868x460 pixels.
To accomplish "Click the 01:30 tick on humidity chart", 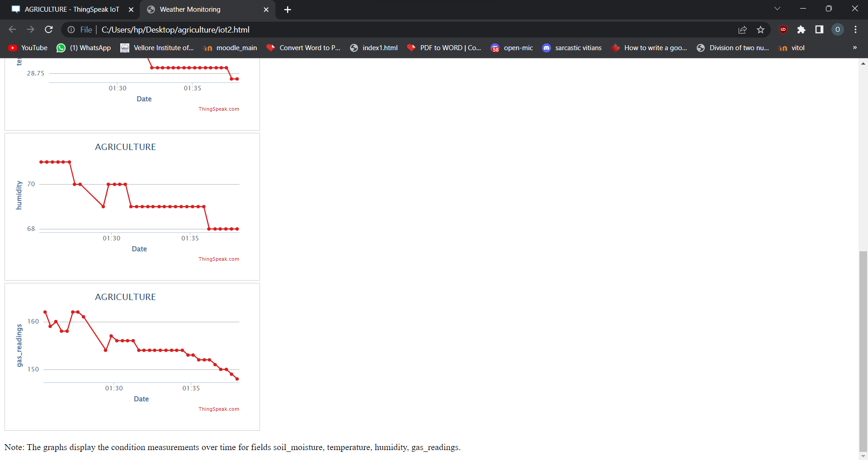I will 112,238.
